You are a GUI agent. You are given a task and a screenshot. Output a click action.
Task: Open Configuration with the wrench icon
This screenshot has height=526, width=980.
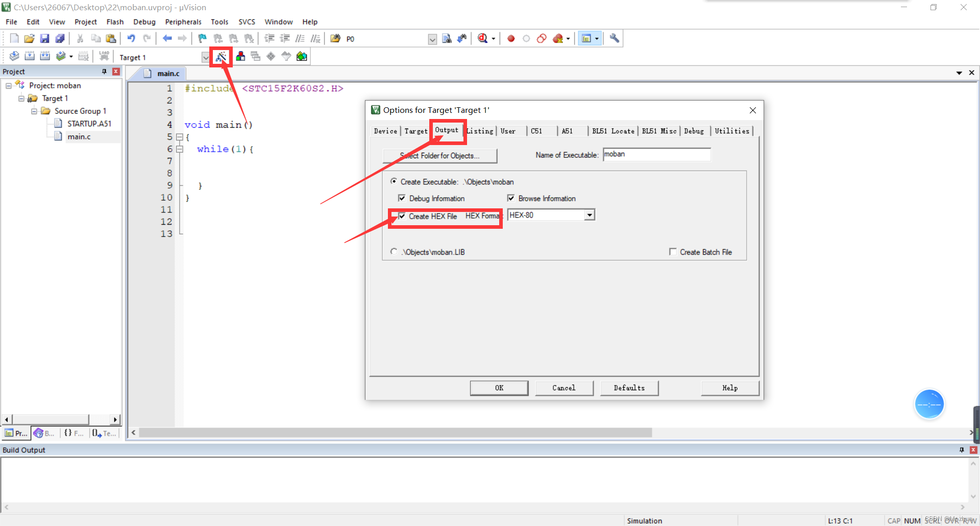614,38
